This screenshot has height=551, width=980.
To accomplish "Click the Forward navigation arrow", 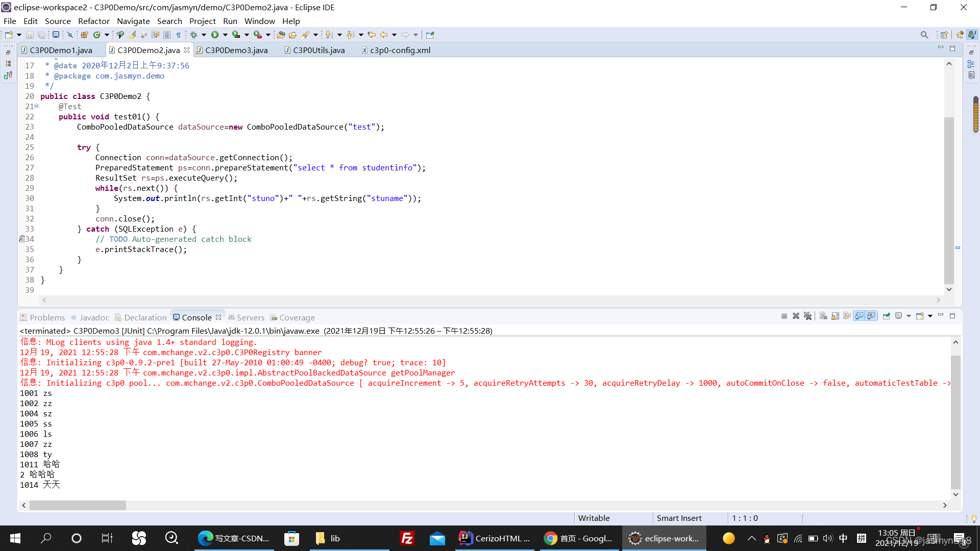I will [x=405, y=35].
